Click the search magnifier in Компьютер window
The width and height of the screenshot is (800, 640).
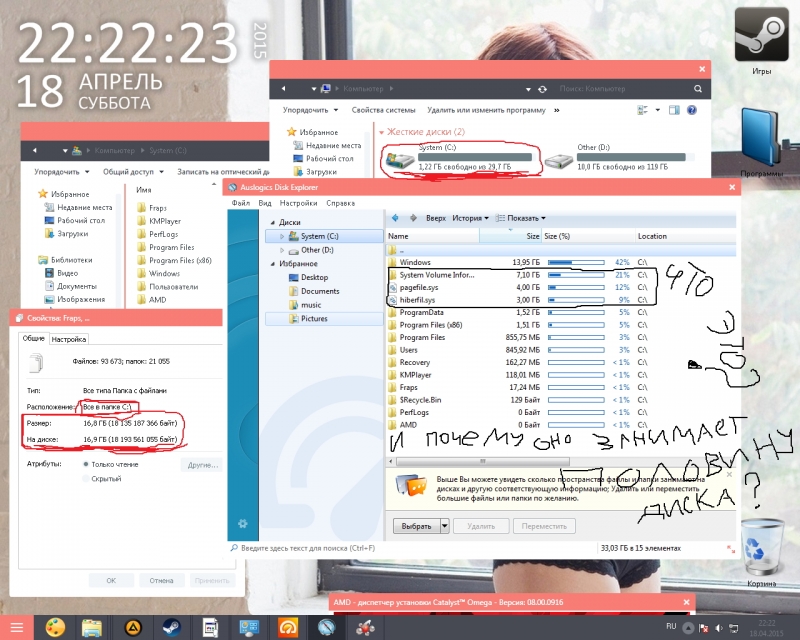(698, 89)
